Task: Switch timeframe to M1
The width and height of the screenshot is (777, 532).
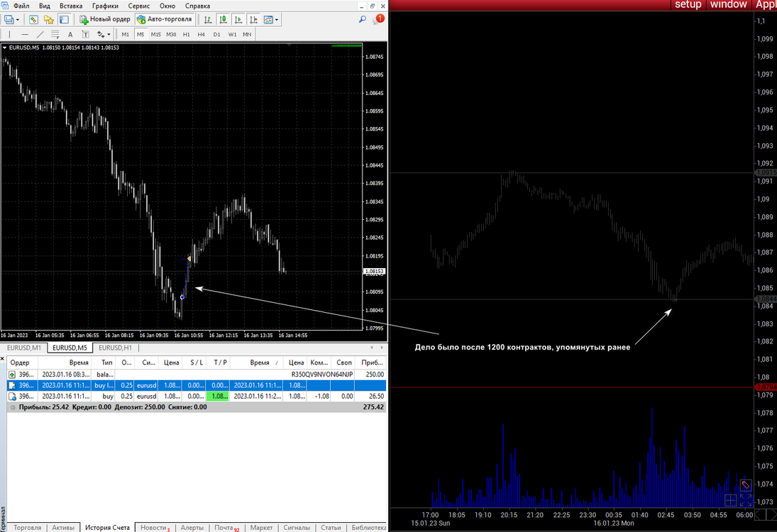Action: pyautogui.click(x=126, y=34)
